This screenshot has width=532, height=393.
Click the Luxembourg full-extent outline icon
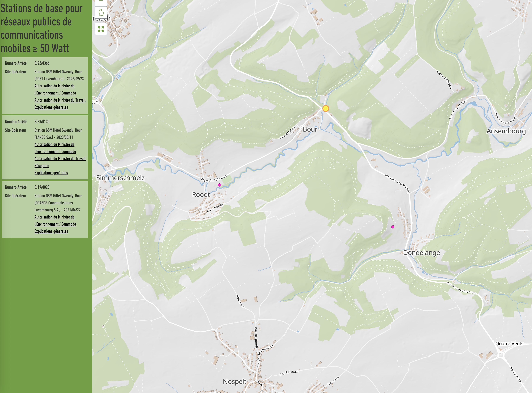[x=101, y=12]
